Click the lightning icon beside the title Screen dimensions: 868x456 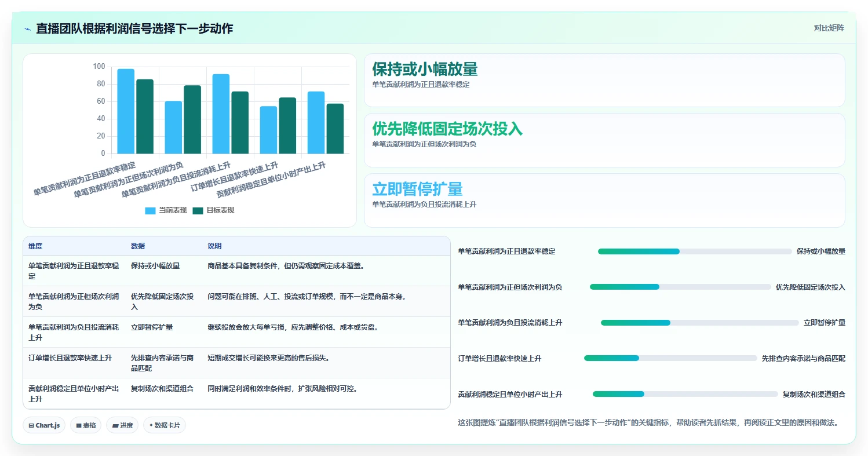click(27, 28)
